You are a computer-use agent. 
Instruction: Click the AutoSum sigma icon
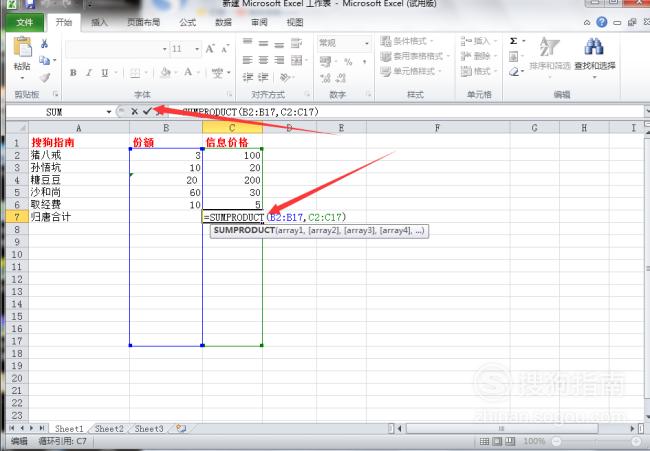click(x=514, y=41)
